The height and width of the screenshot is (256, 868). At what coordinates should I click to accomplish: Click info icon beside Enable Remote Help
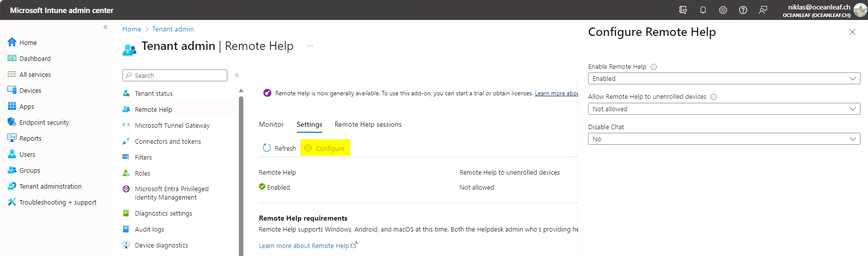click(x=654, y=67)
